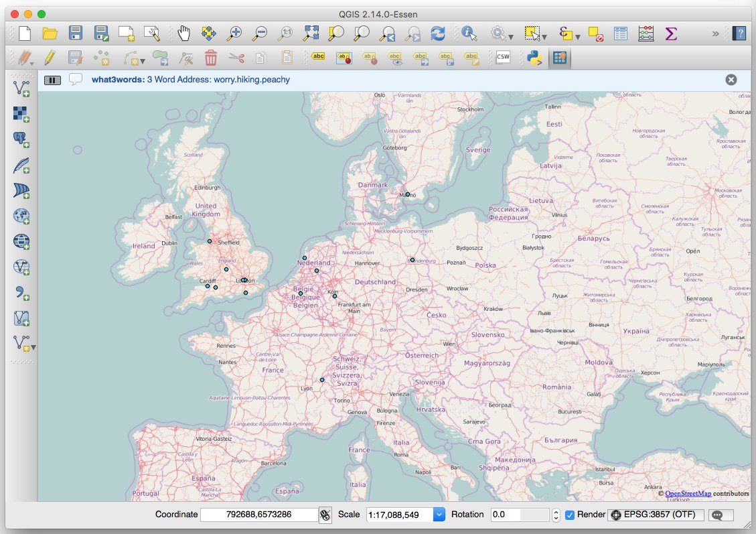Viewport: 756px width, 534px height.
Task: Add PostGIS layer elephant icon
Action: coord(21,139)
